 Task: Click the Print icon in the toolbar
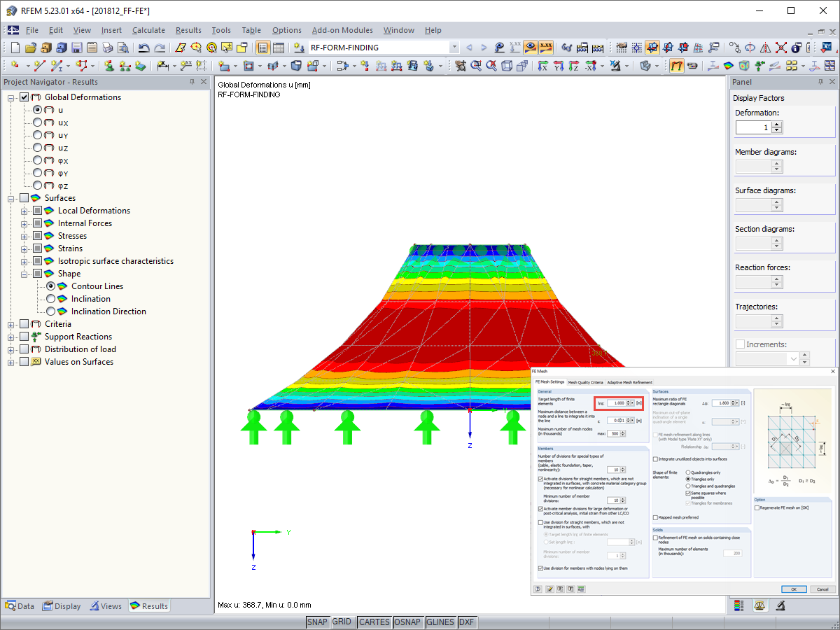(x=107, y=48)
